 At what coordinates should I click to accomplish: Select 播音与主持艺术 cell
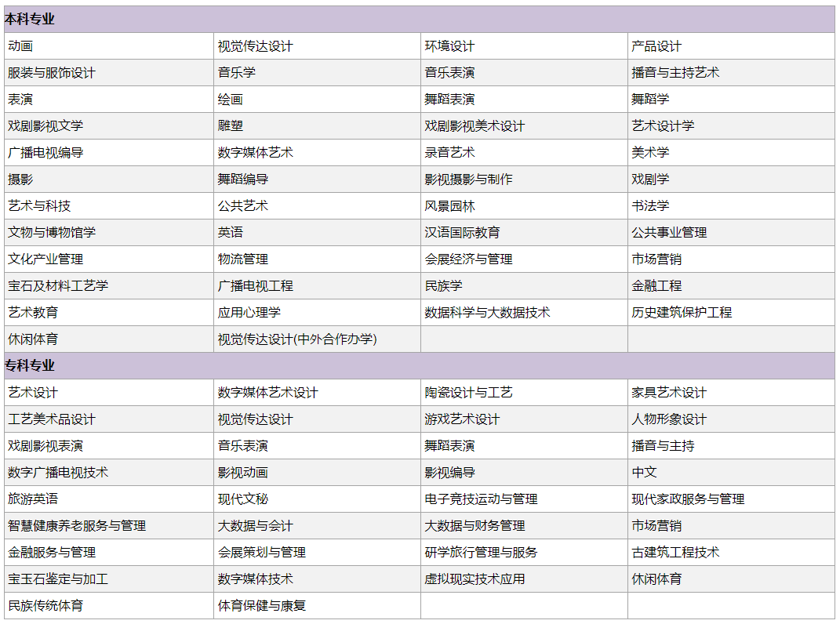tap(731, 73)
